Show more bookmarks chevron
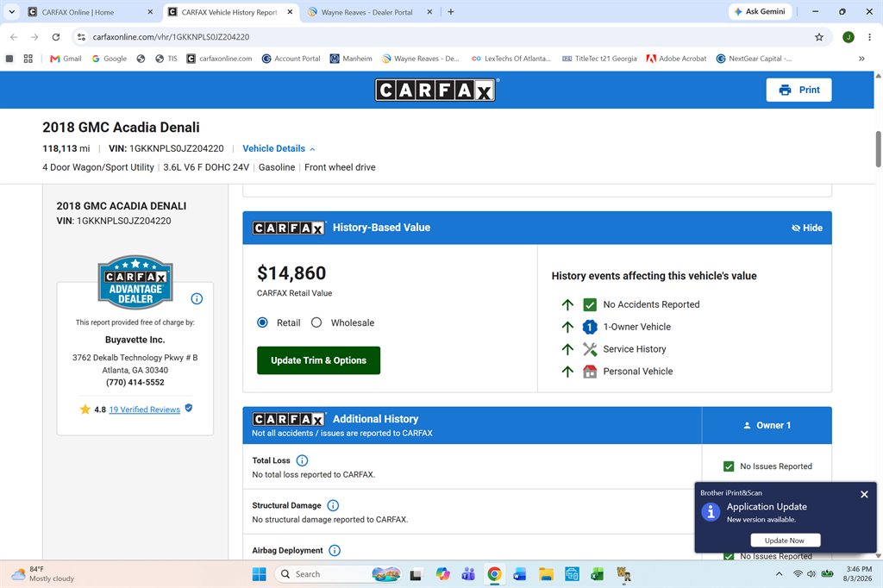Screen dimensions: 883x588 [x=861, y=59]
